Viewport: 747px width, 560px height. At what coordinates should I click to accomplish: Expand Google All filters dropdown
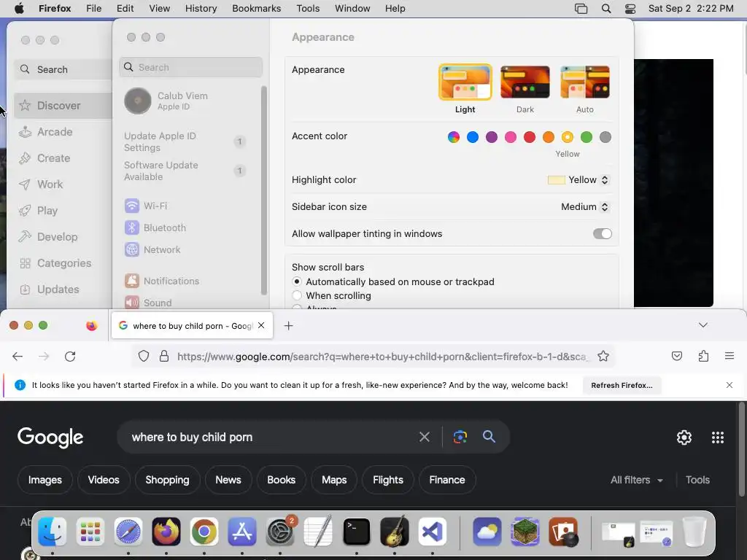coord(636,480)
